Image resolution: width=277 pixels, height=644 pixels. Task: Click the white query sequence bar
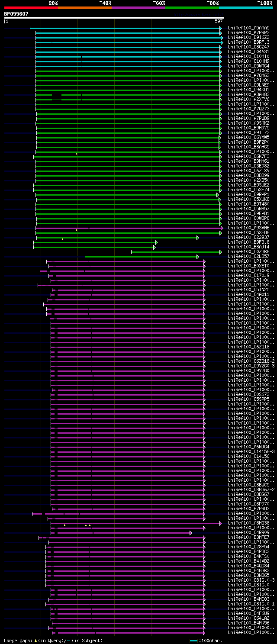[x=114, y=18]
